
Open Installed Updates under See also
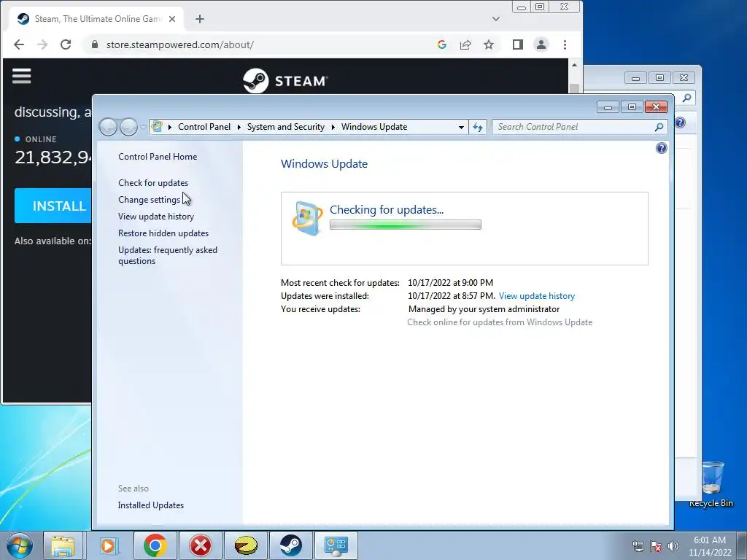(x=150, y=505)
